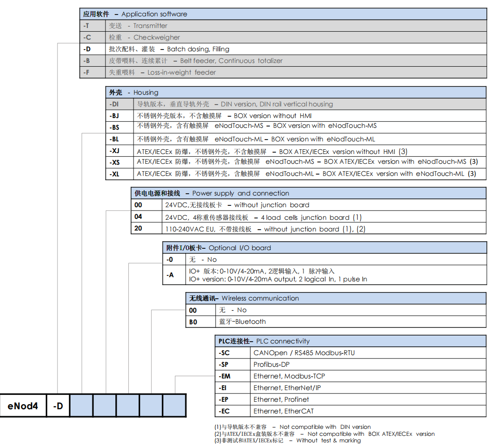Select -SC CANOpen / RS485 Modbus-RTU

(351, 353)
